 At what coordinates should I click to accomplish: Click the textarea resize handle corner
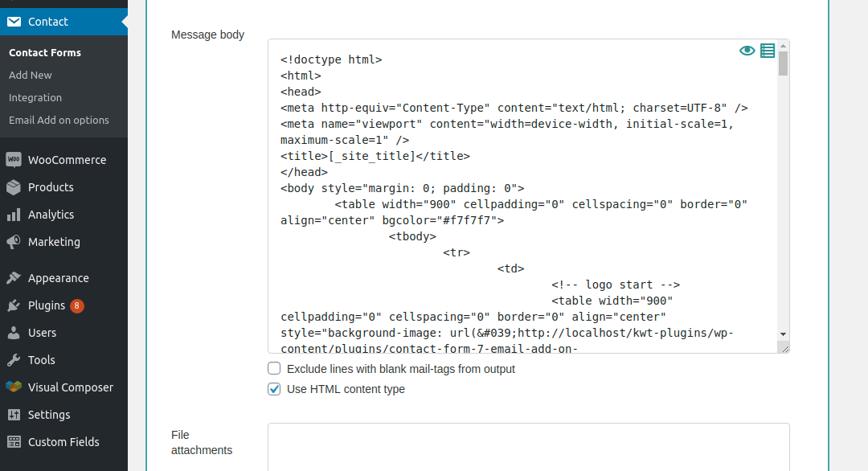[784, 348]
